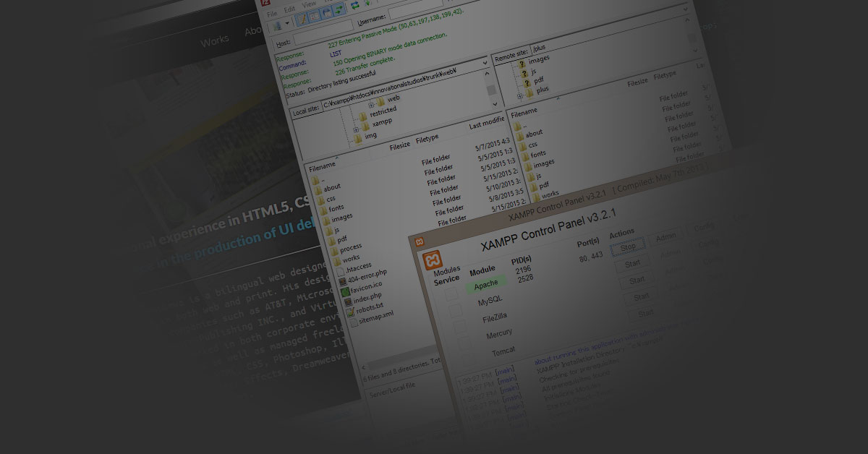The width and height of the screenshot is (868, 454).
Task: Toggle the MySQL service checkbox
Action: (454, 311)
